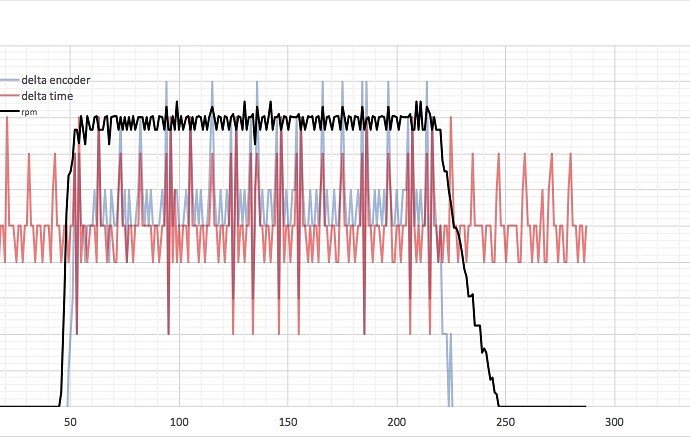Click the axis label 250
This screenshot has height=437, width=690.
[x=505, y=422]
